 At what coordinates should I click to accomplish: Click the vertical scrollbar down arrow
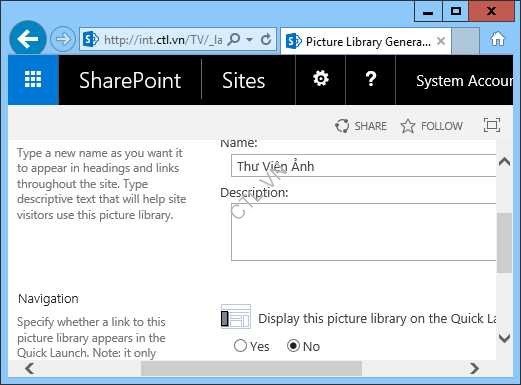pyautogui.click(x=505, y=338)
